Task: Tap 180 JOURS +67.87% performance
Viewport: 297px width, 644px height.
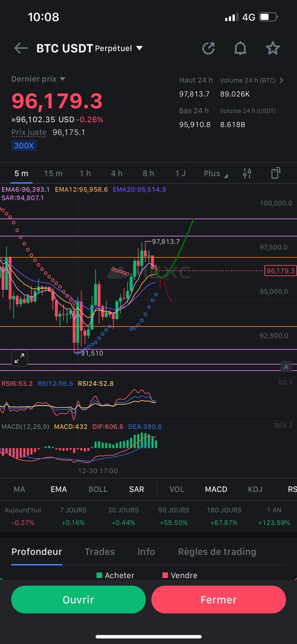Action: [224, 516]
